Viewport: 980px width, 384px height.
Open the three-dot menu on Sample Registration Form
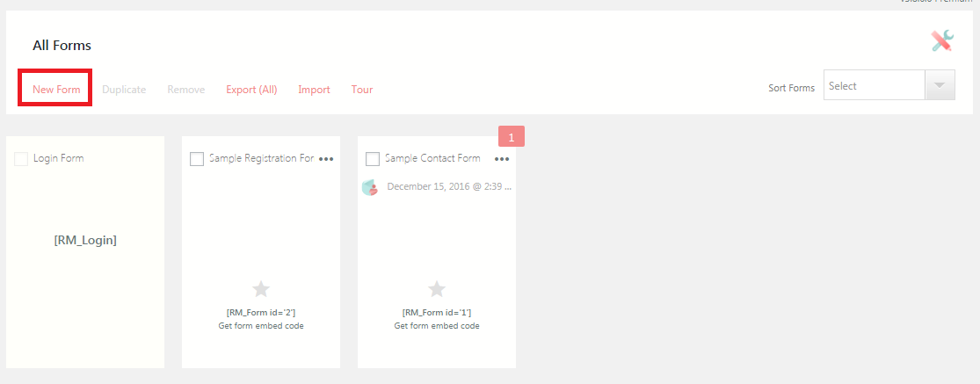point(326,159)
